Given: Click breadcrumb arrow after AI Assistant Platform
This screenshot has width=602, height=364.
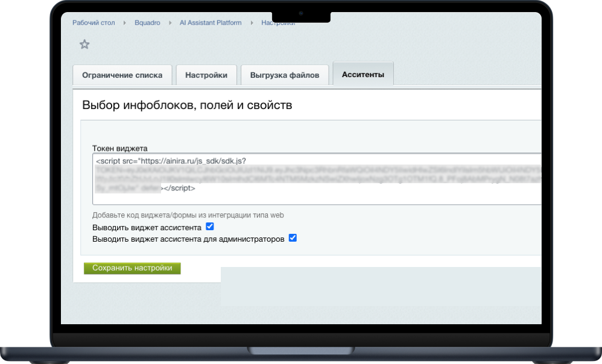Looking at the screenshot, I should point(252,23).
